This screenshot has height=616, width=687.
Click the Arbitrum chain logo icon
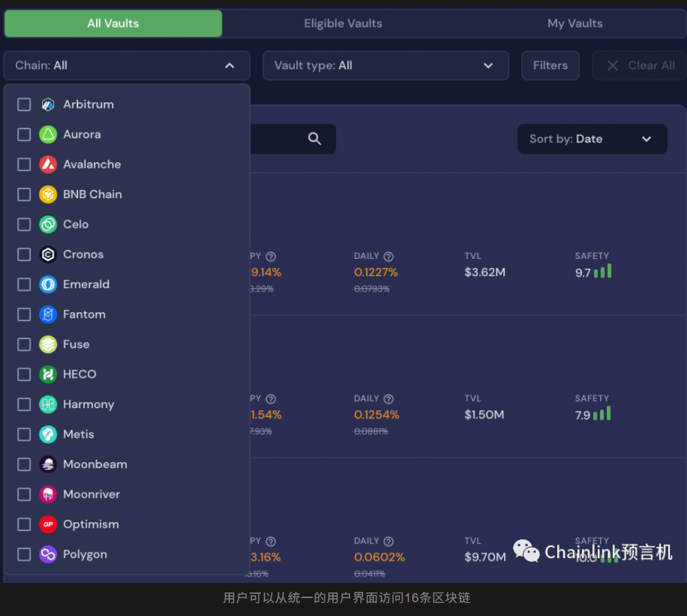pos(48,104)
